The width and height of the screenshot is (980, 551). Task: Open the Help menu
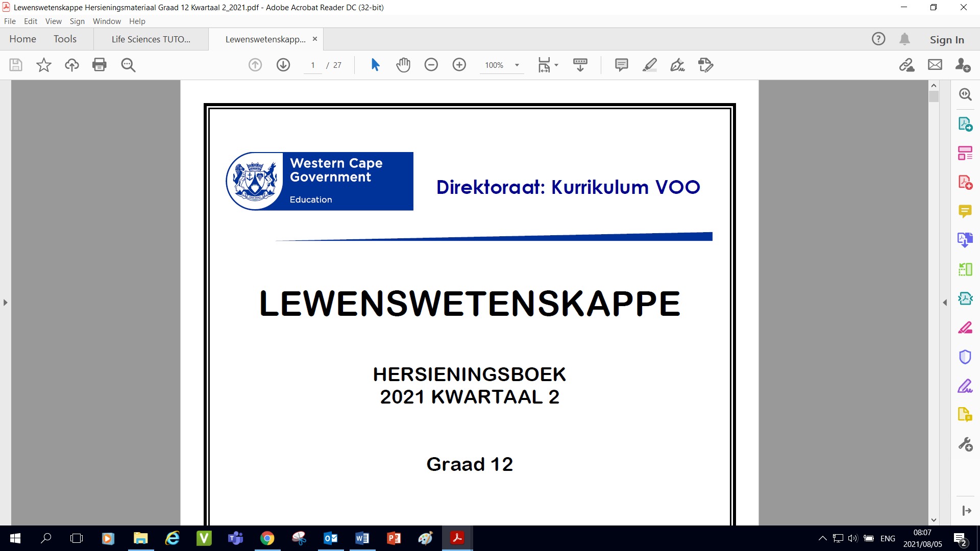pos(137,21)
